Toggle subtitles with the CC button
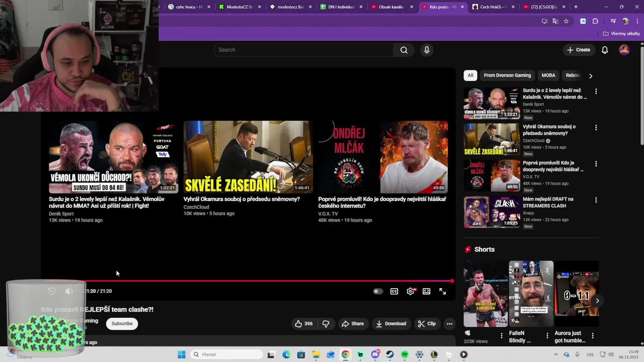The width and height of the screenshot is (644, 362). tap(394, 291)
